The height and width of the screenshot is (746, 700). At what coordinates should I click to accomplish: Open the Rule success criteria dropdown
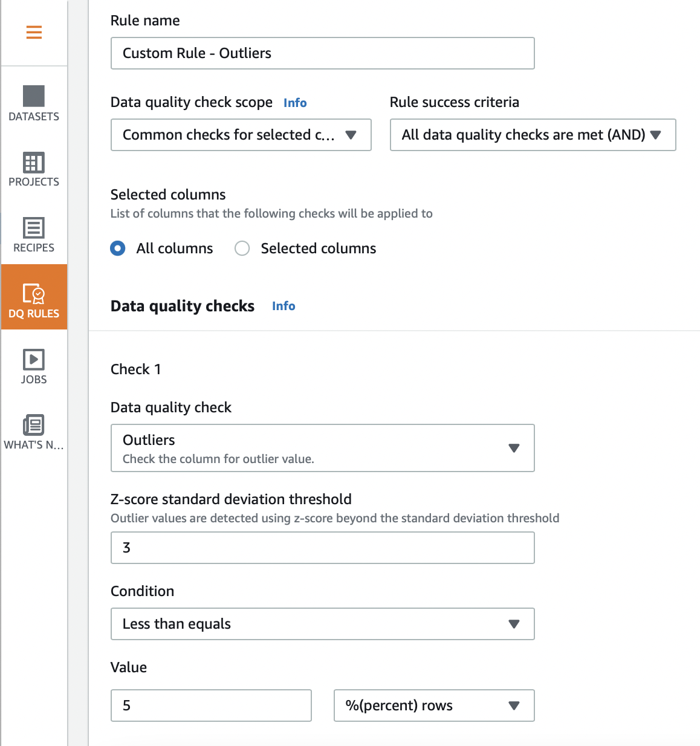point(533,135)
